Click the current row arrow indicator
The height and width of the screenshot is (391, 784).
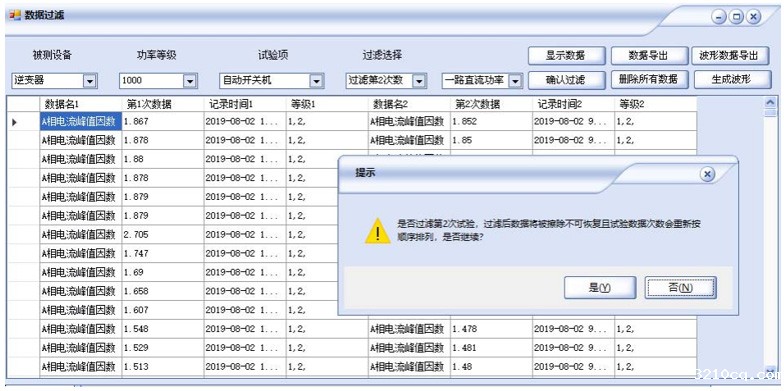click(14, 122)
